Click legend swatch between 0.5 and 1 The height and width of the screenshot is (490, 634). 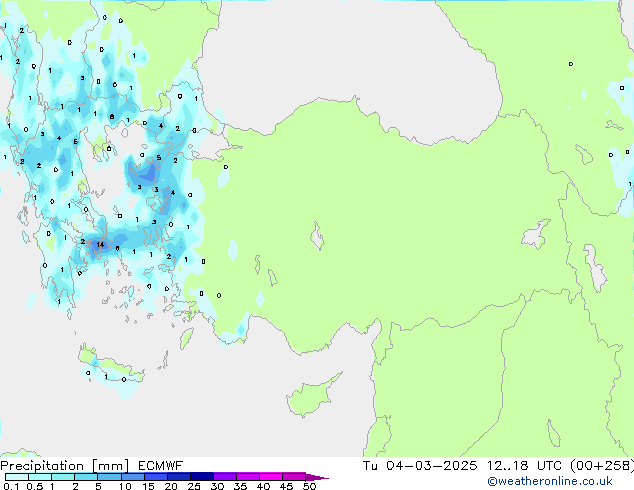(x=40, y=477)
